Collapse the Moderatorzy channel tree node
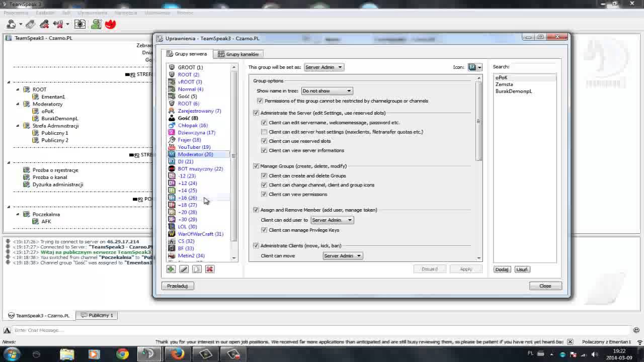644x362 pixels. (18, 104)
